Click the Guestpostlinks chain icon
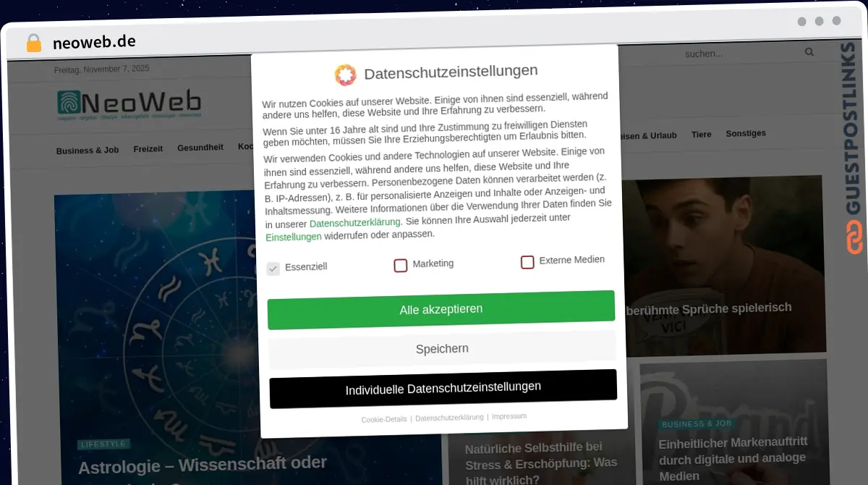This screenshot has width=868, height=485. tap(855, 237)
